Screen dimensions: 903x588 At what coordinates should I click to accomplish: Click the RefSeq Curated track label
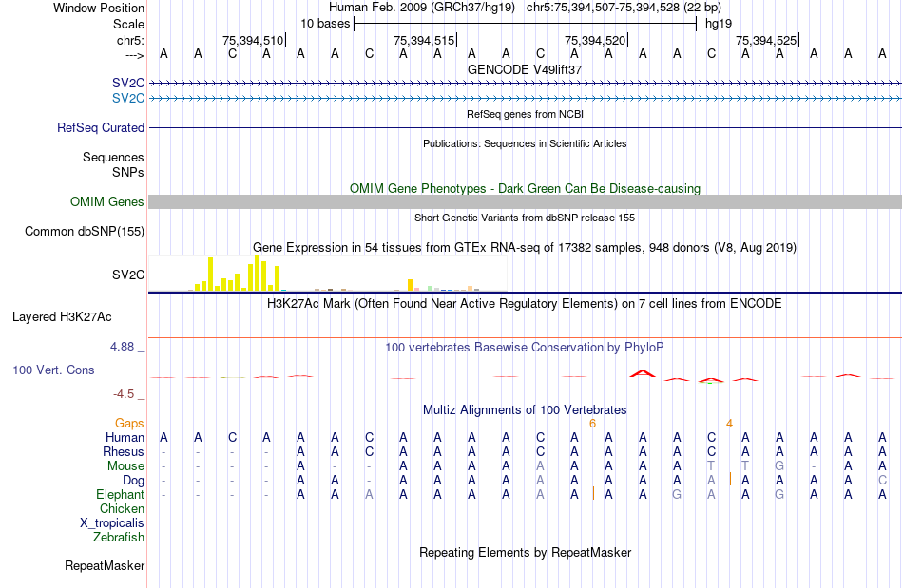[x=100, y=127]
